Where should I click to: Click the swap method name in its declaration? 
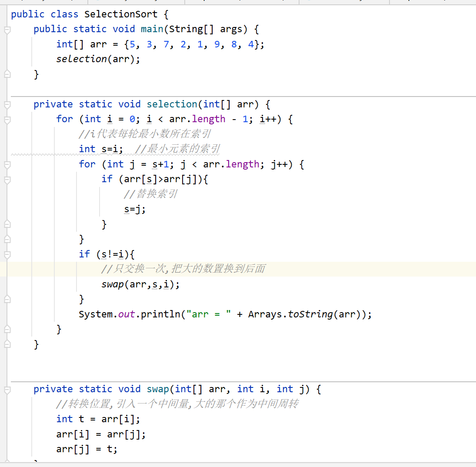158,389
